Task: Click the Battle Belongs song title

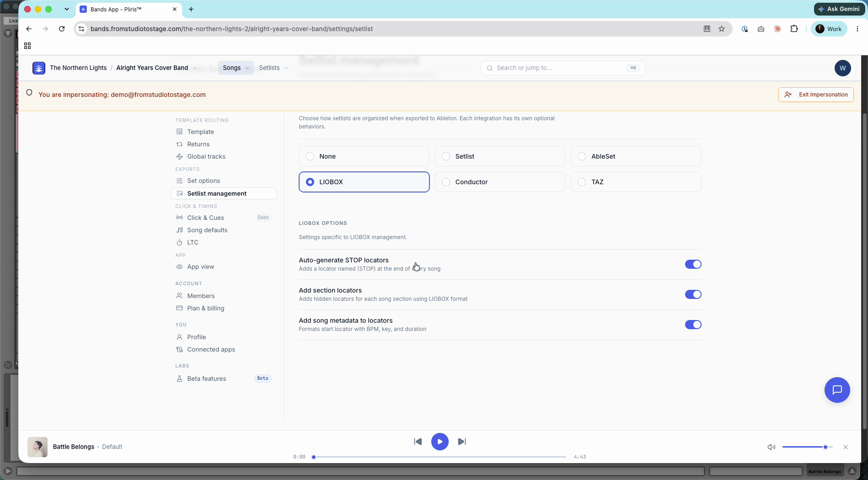Action: (x=74, y=447)
